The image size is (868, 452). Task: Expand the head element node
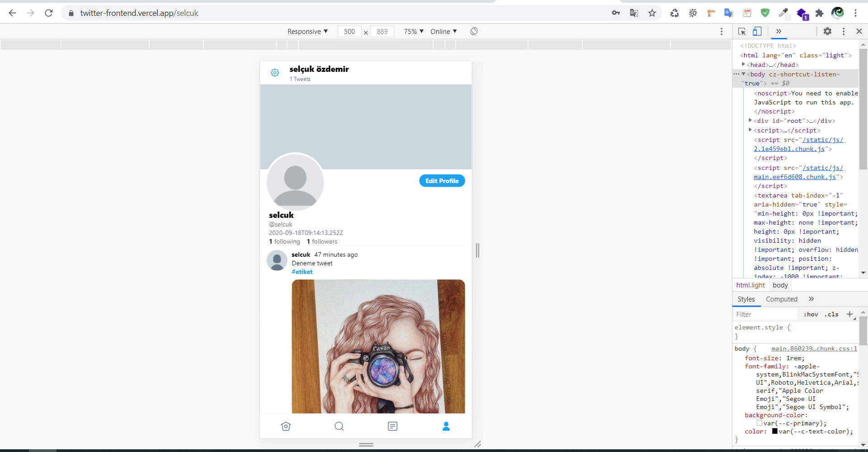click(743, 64)
